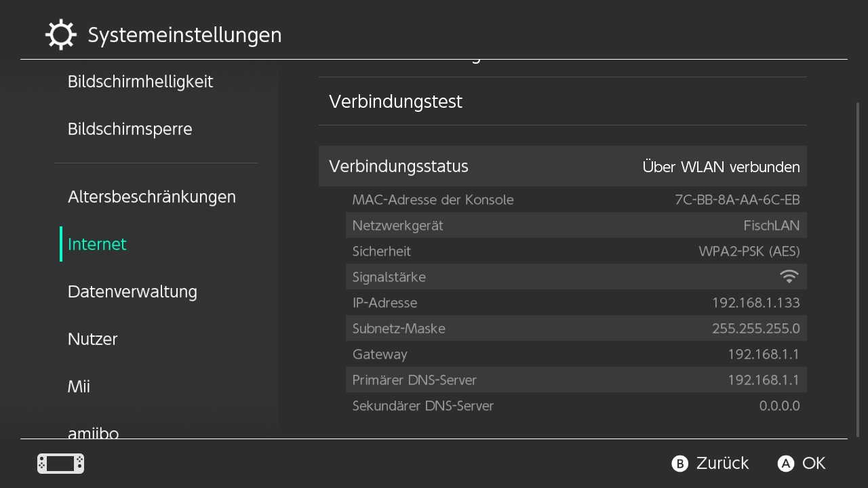Click the Switch console controller icon
The image size is (868, 488).
click(60, 464)
